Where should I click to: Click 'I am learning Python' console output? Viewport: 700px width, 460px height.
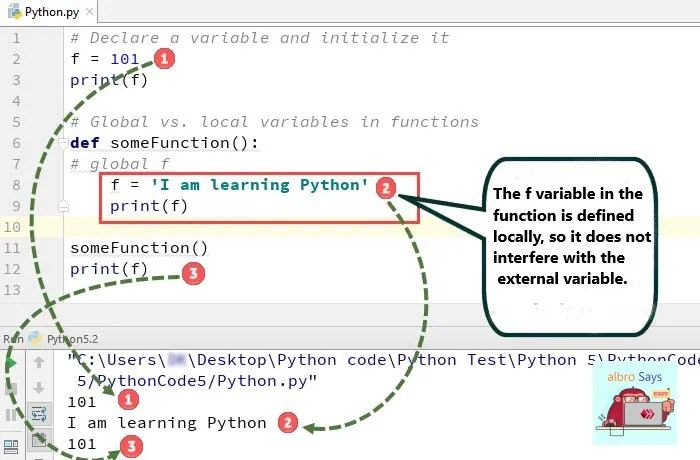(x=167, y=423)
